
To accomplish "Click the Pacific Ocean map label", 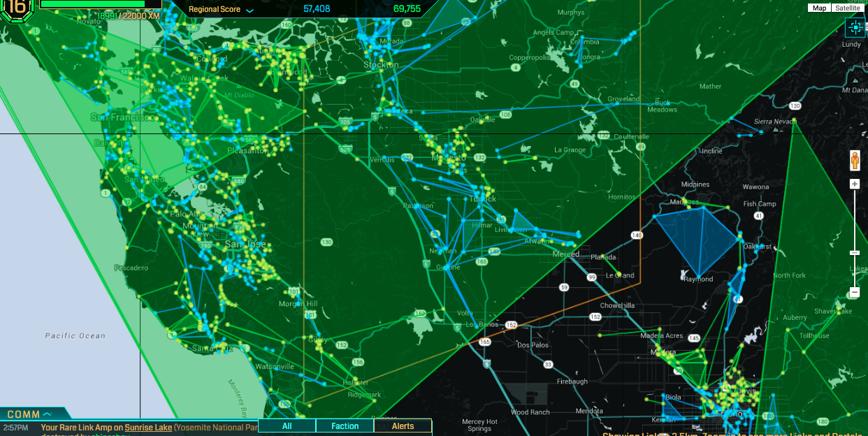I will (x=75, y=336).
